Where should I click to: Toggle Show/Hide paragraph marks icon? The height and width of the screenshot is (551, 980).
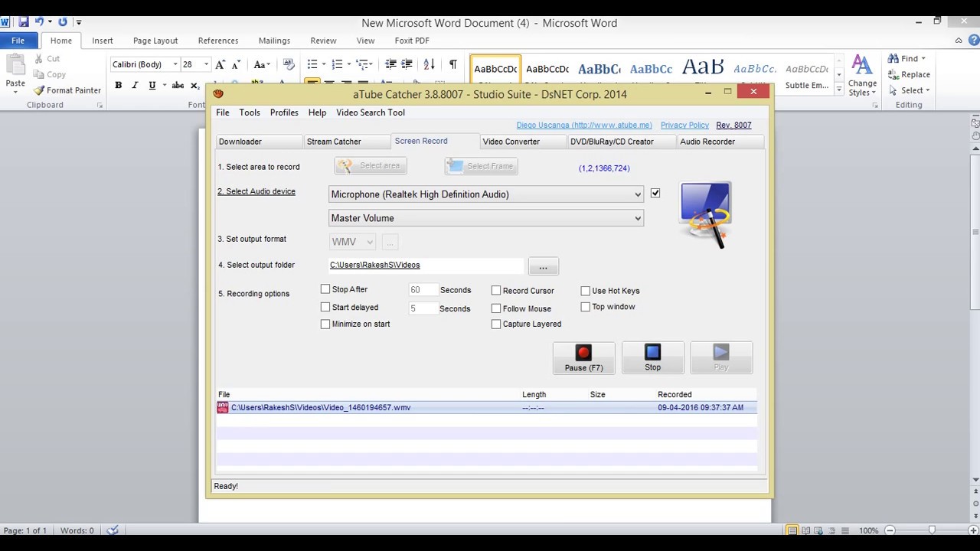452,65
